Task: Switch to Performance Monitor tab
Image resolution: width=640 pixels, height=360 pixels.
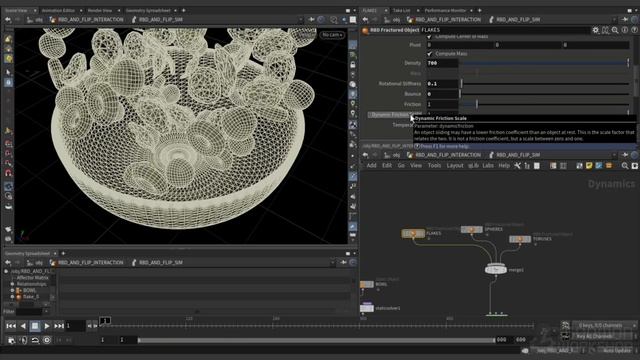Action: 445,10
